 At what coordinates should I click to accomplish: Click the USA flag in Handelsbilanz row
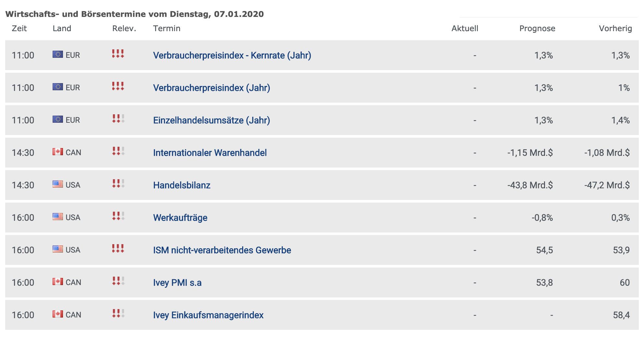58,184
